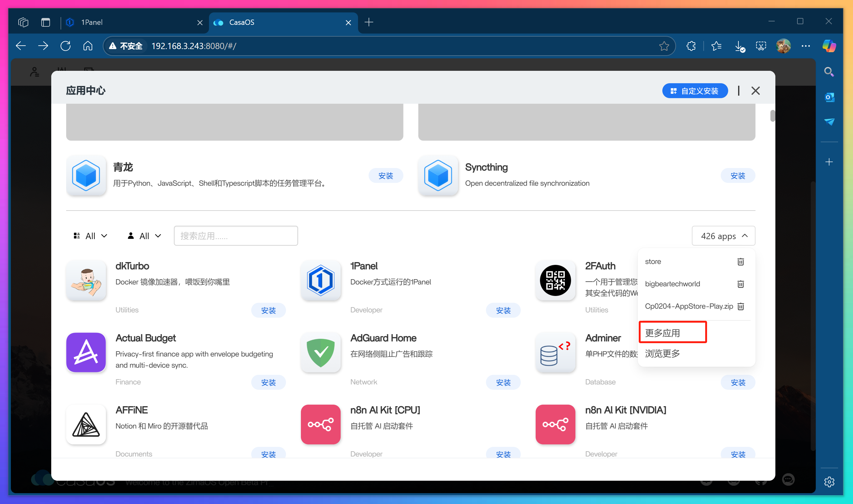The width and height of the screenshot is (853, 504).
Task: Open the 1Panel app icon
Action: (320, 280)
